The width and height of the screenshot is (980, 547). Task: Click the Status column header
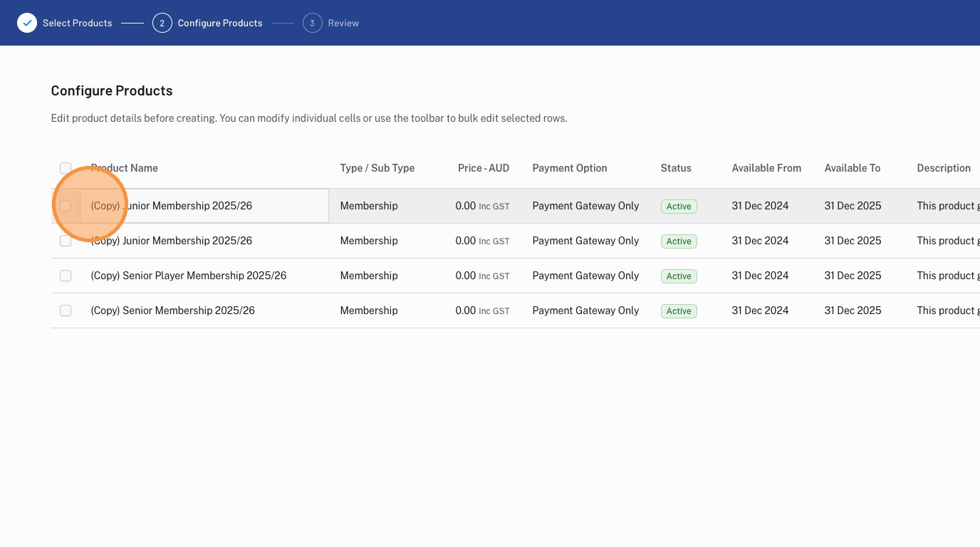click(676, 168)
